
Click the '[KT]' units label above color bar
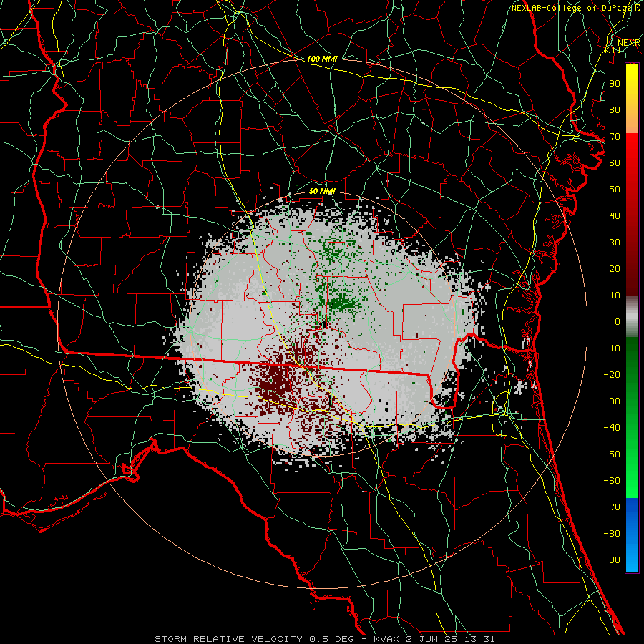click(x=611, y=49)
